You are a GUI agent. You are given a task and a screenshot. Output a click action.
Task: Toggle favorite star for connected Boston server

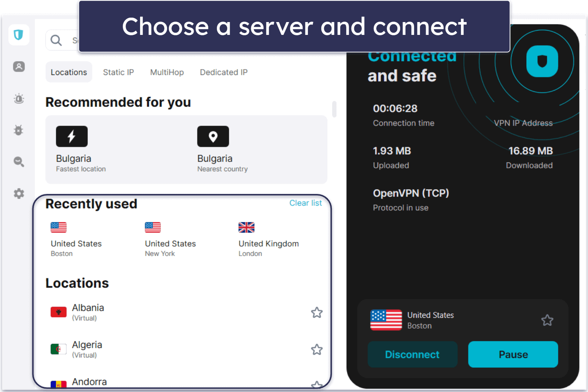pos(547,320)
